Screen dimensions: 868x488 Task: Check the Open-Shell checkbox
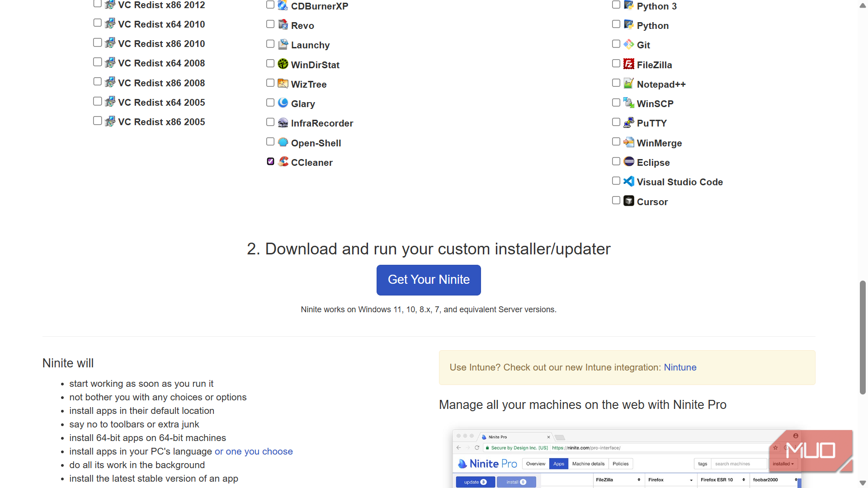(270, 141)
